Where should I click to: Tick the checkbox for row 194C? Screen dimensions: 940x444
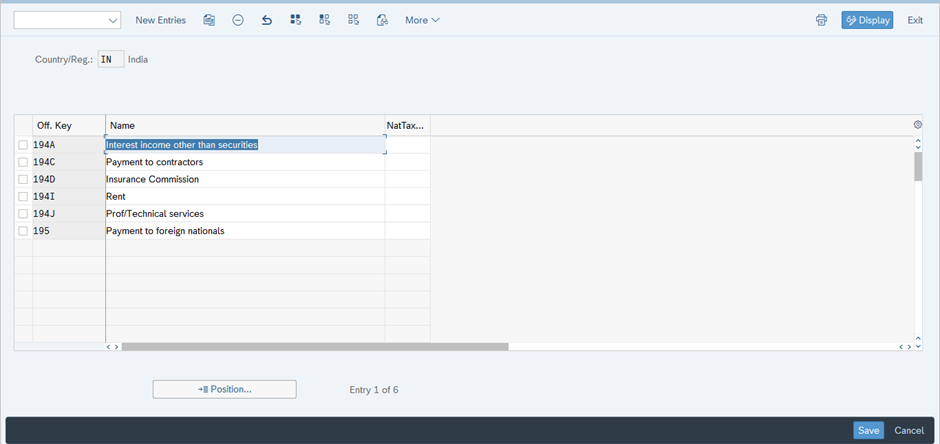pos(23,162)
